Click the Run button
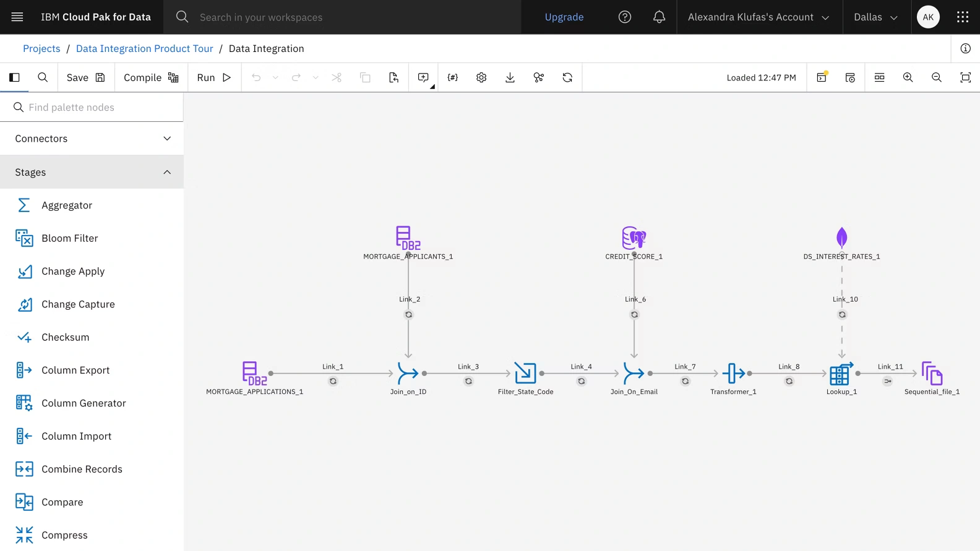 [x=214, y=78]
